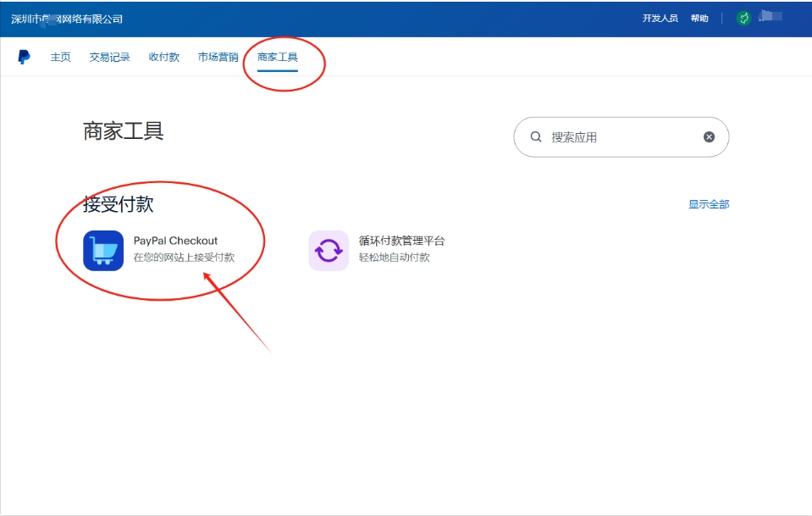This screenshot has height=516, width=812.
Task: Click the 轻松地自动付款 description
Action: coord(395,257)
